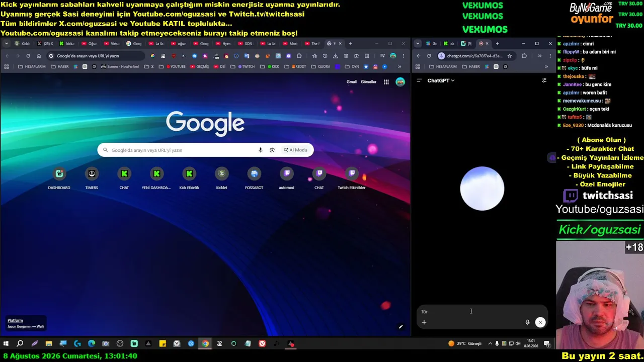
Task: Open extensions in ChatGPT browser window
Action: tap(524, 56)
